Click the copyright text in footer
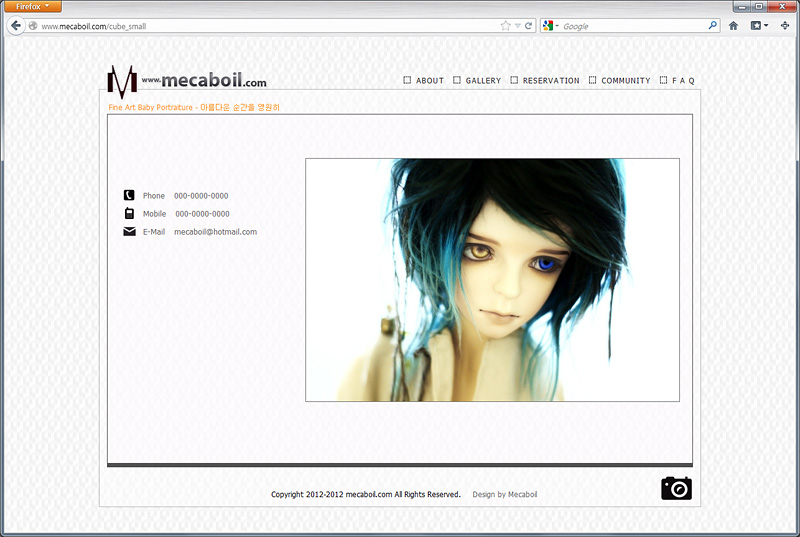800x537 pixels. coord(365,494)
